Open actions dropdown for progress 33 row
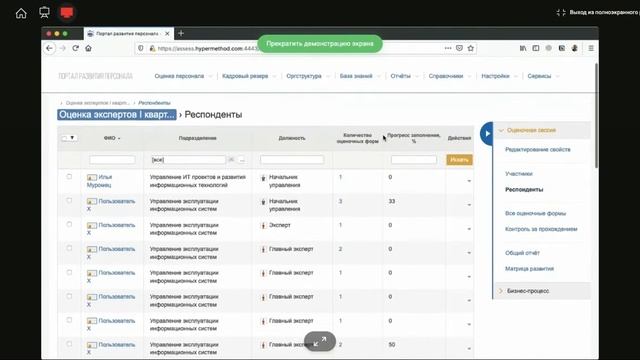This screenshot has width=640, height=360. (x=469, y=205)
